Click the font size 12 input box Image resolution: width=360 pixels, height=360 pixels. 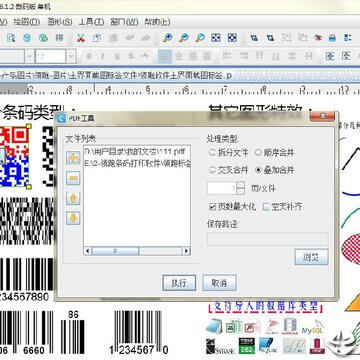(51, 56)
